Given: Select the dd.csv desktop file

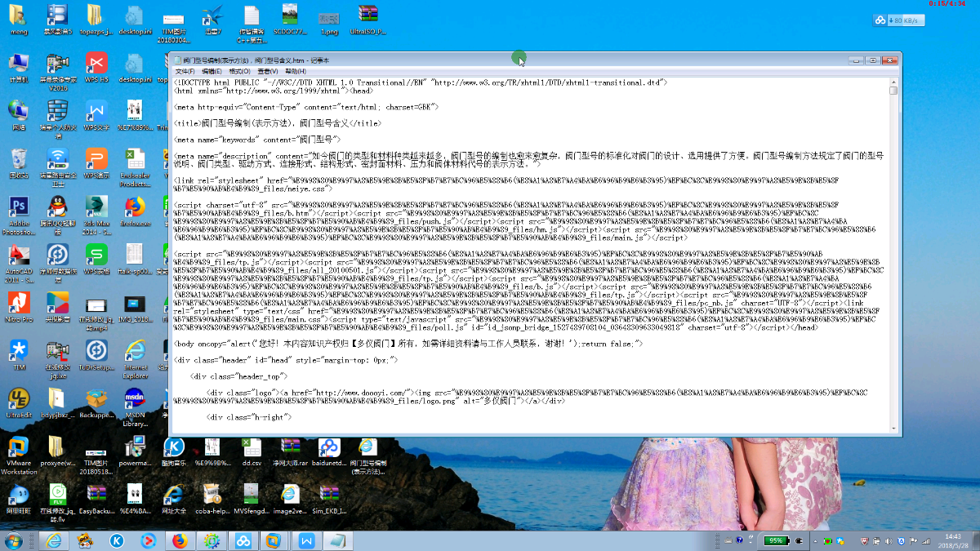Looking at the screenshot, I should [252, 451].
